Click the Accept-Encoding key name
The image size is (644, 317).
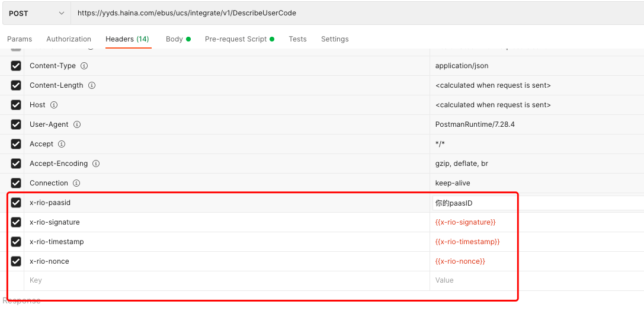59,164
